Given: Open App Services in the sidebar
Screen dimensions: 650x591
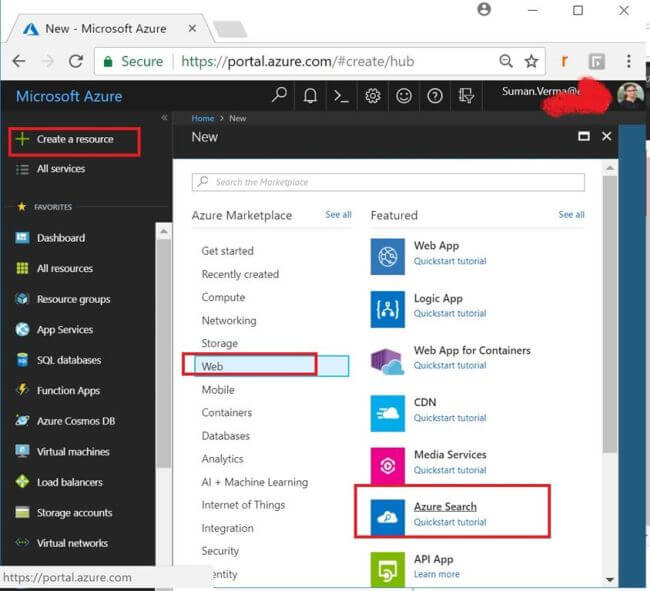Looking at the screenshot, I should pos(65,330).
